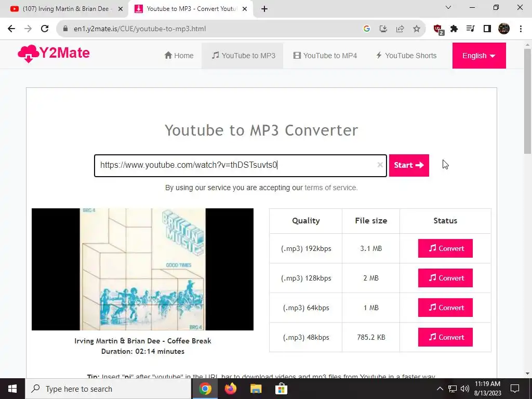Go to Home in navigation

(x=179, y=56)
